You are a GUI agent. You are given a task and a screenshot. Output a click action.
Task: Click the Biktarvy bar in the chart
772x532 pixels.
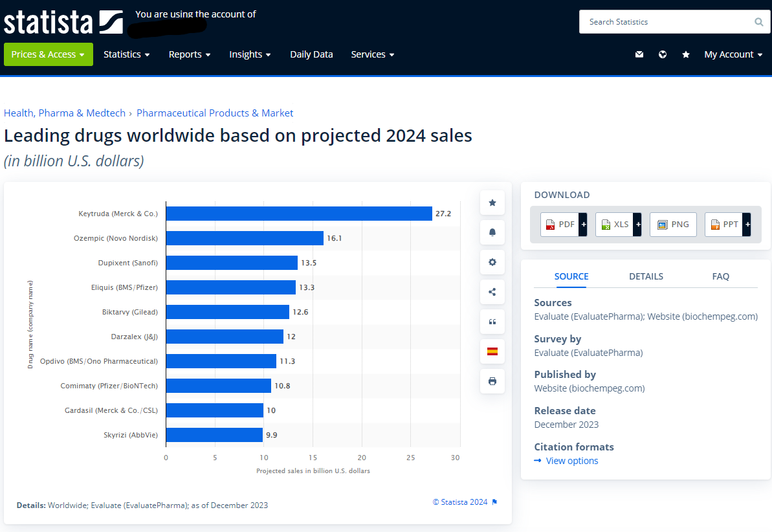[x=228, y=312]
